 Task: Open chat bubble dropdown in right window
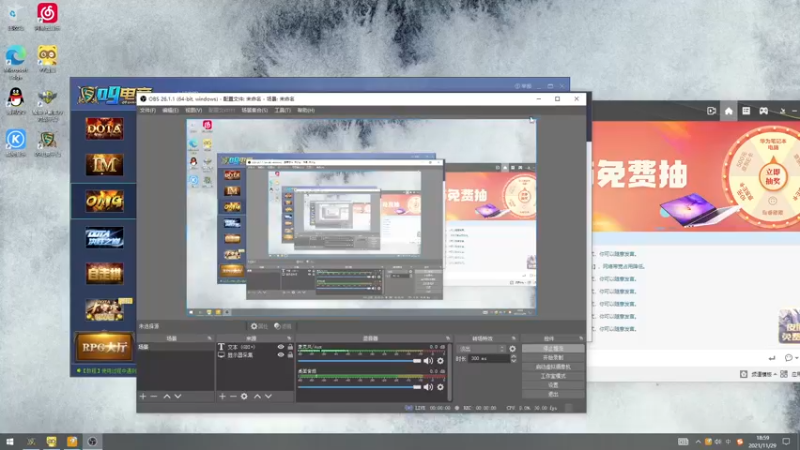click(x=791, y=358)
